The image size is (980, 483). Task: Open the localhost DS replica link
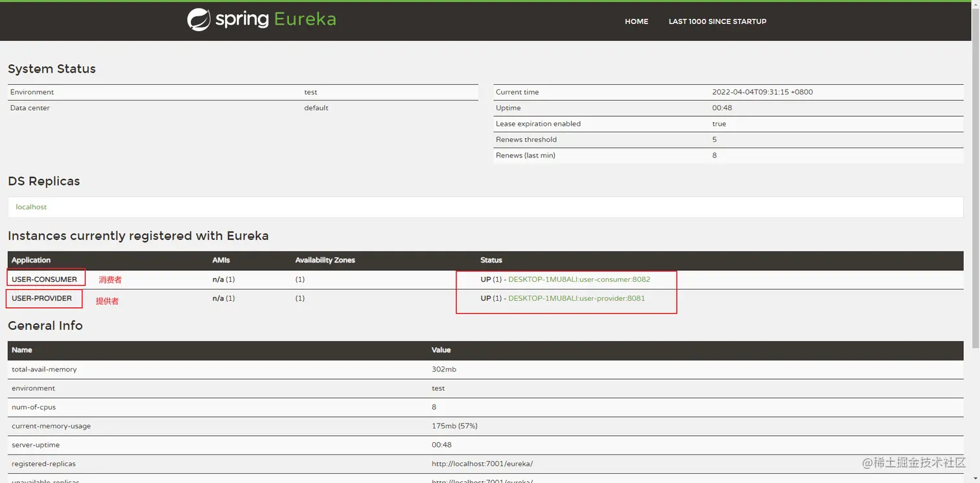[31, 207]
